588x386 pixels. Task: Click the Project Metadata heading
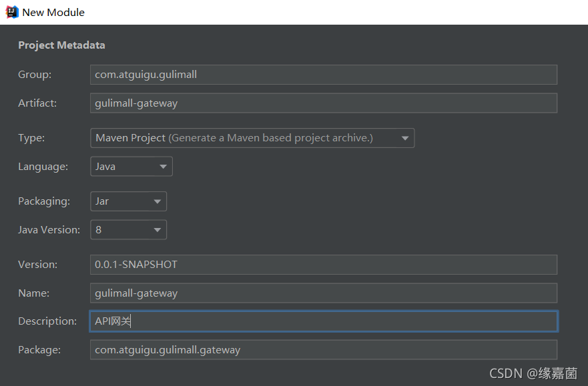[x=61, y=45]
